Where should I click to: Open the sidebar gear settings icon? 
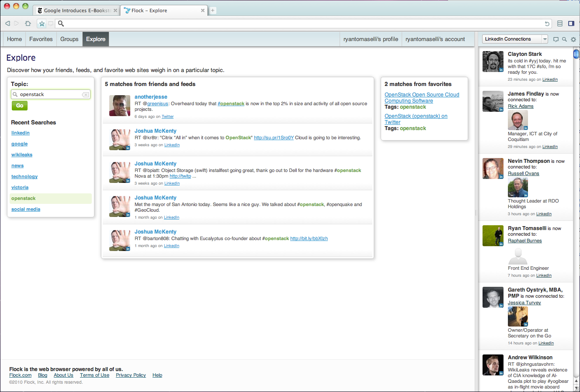tap(573, 39)
